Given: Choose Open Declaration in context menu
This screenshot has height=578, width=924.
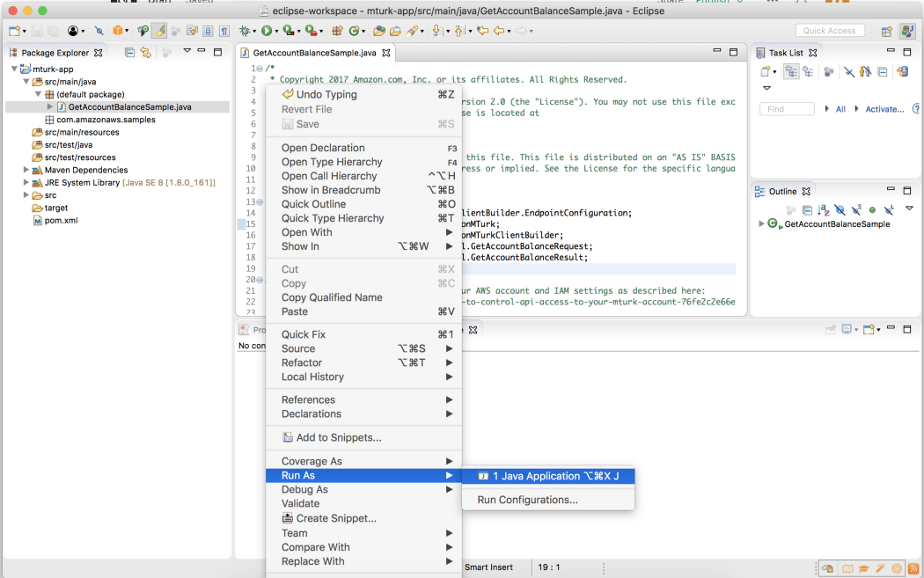Looking at the screenshot, I should (363, 148).
